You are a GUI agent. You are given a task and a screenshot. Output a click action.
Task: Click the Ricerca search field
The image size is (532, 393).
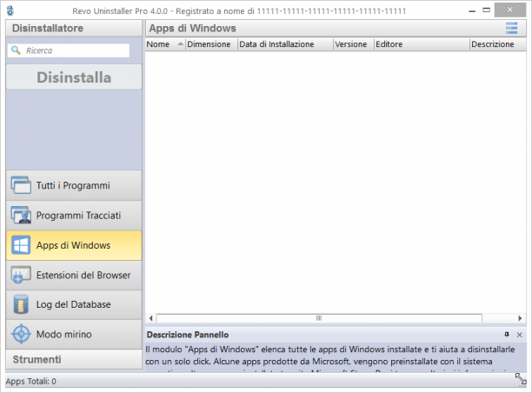69,50
